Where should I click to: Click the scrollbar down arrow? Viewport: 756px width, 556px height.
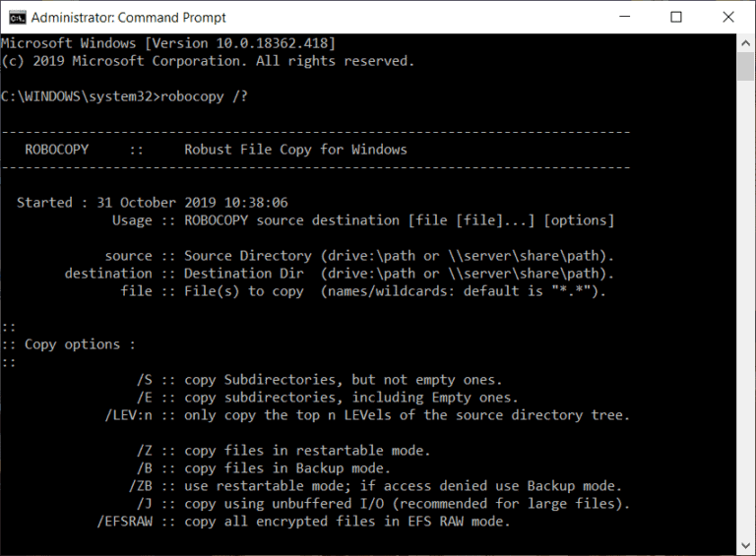point(747,547)
